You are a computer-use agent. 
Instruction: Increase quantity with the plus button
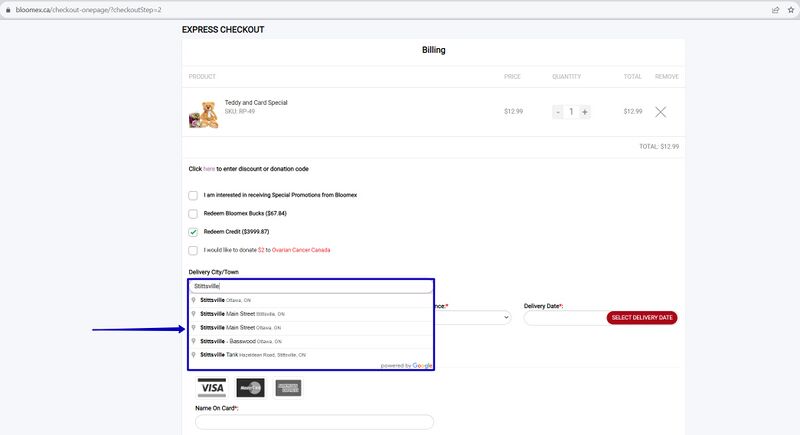tap(585, 112)
